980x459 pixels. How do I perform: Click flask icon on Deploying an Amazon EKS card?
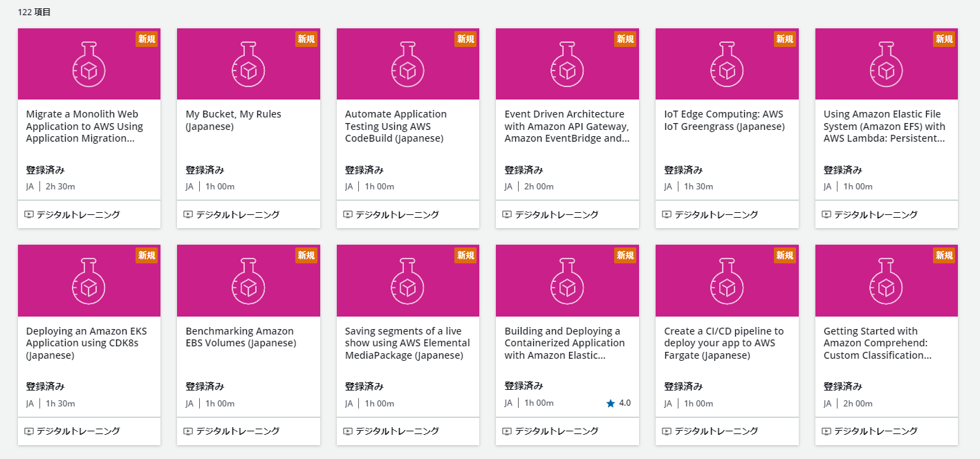[x=89, y=281]
